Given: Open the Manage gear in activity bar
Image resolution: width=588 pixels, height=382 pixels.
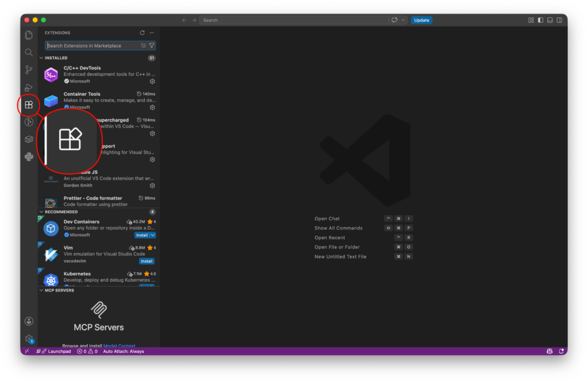Looking at the screenshot, I should (x=29, y=338).
